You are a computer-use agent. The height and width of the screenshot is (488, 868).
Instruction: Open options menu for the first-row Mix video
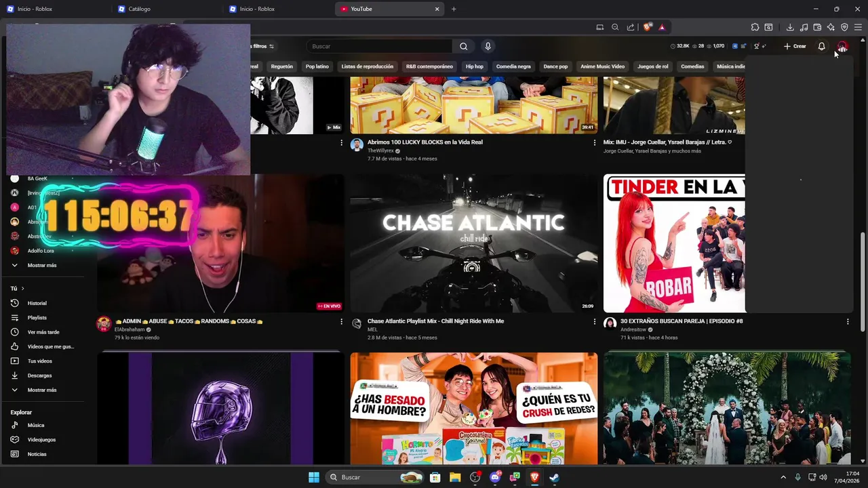[x=341, y=142]
